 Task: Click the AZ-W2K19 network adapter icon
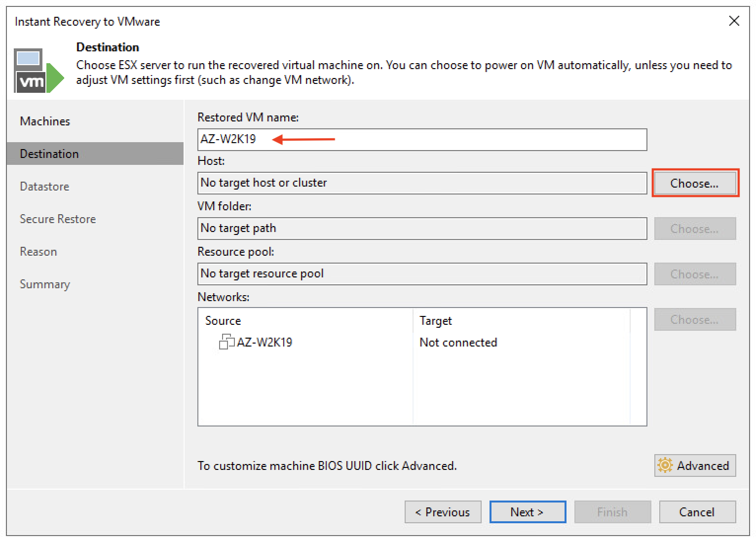(x=227, y=342)
